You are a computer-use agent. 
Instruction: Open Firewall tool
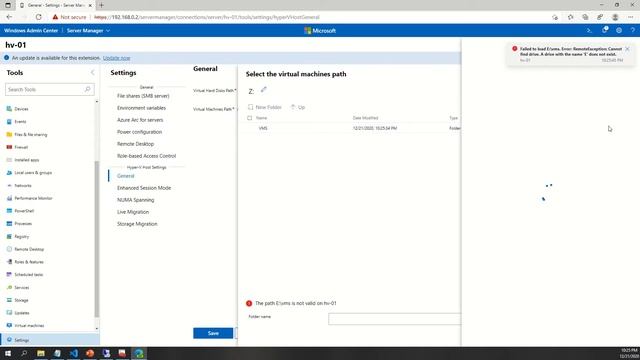21,147
